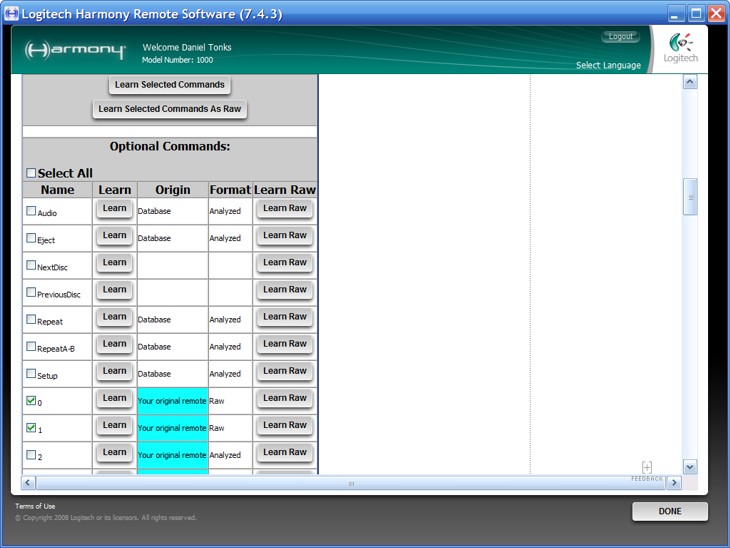Check the Setup command checkbox
Viewport: 730px width, 548px height.
pos(31,373)
